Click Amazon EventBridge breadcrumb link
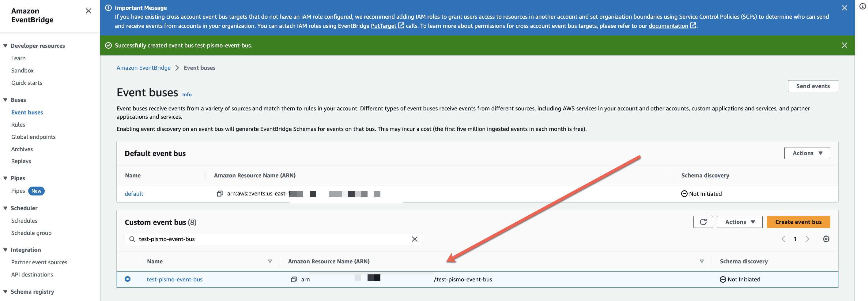This screenshot has height=301, width=868. tap(144, 68)
